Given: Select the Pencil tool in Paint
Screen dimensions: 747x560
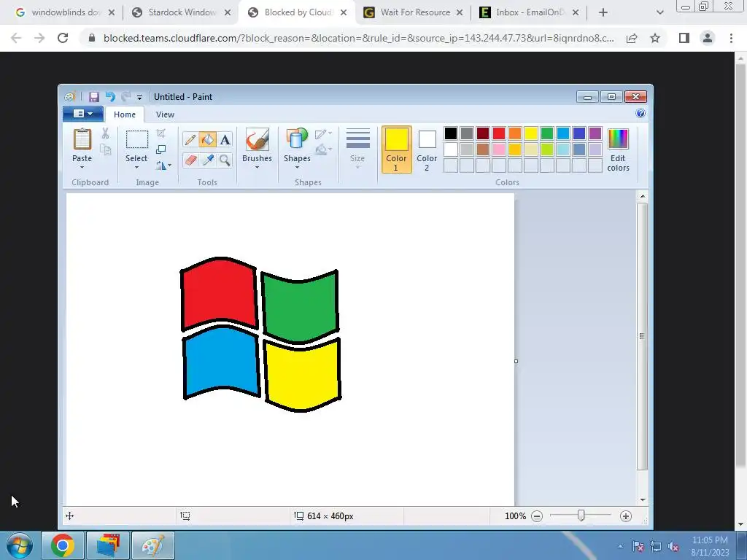Looking at the screenshot, I should point(190,139).
